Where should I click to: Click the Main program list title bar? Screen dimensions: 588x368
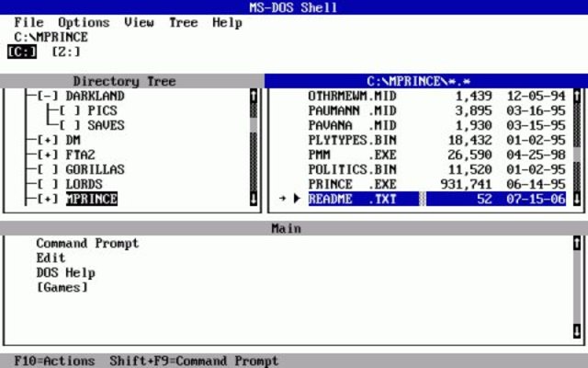(294, 228)
